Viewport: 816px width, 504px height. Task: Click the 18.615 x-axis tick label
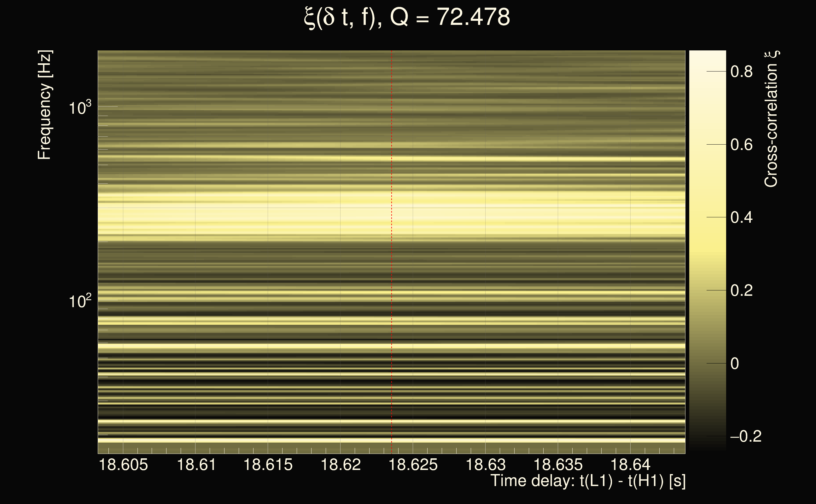(268, 465)
